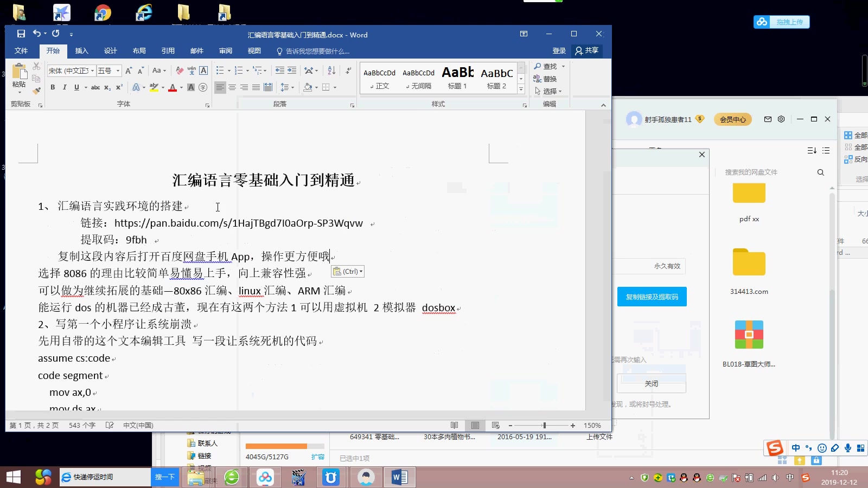
Task: Open the 文件 (File) menu
Action: (21, 50)
